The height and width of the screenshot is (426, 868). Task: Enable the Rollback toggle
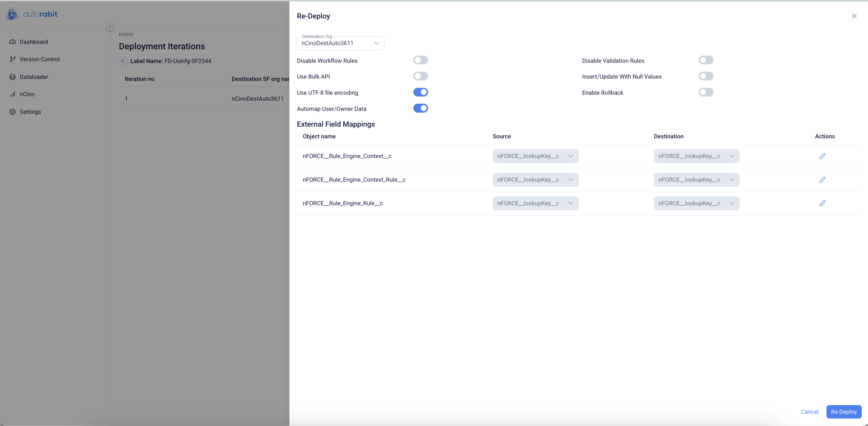[706, 92]
